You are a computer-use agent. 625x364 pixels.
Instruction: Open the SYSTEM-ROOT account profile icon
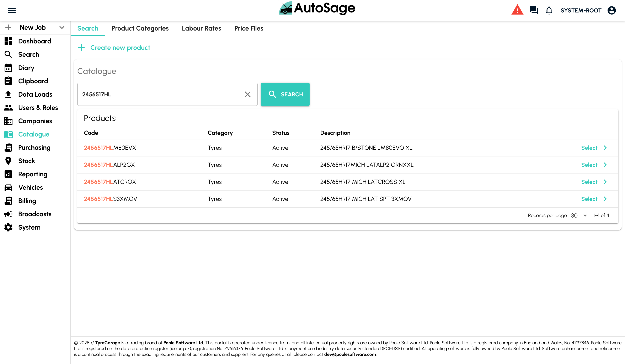pyautogui.click(x=612, y=10)
